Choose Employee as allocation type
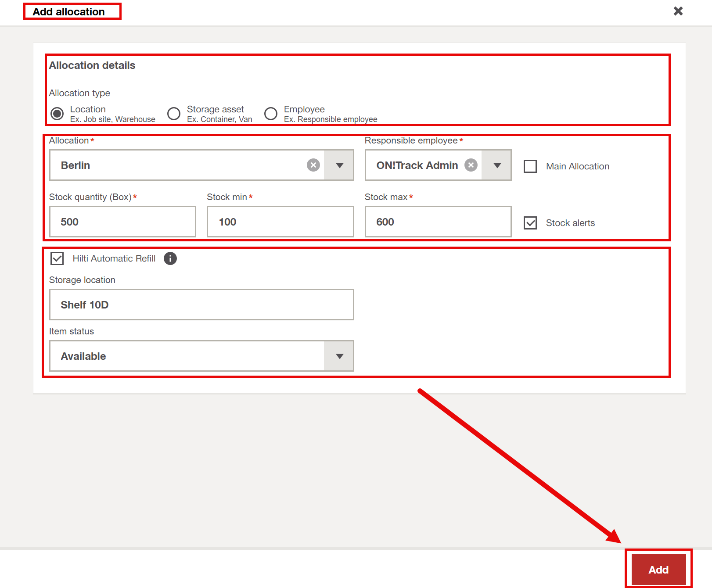 (271, 114)
